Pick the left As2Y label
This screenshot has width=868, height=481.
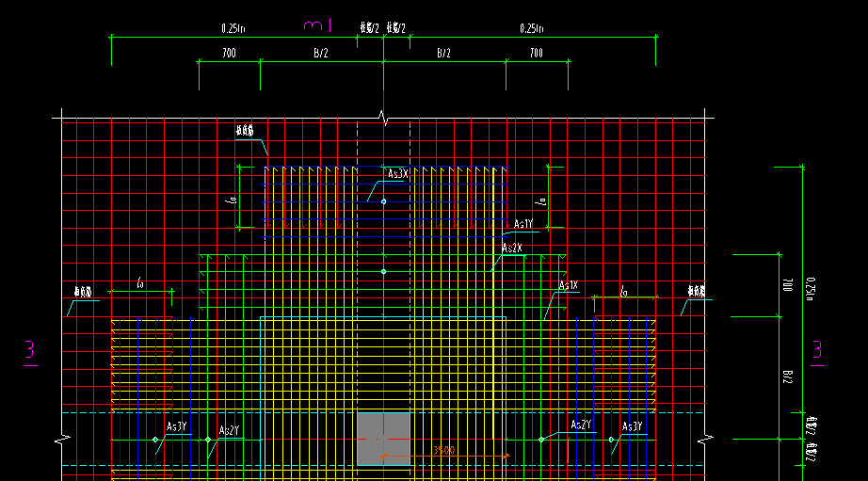[229, 430]
